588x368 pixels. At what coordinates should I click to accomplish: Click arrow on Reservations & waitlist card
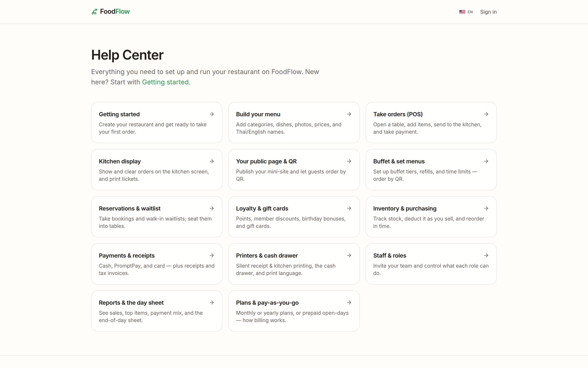click(x=212, y=208)
